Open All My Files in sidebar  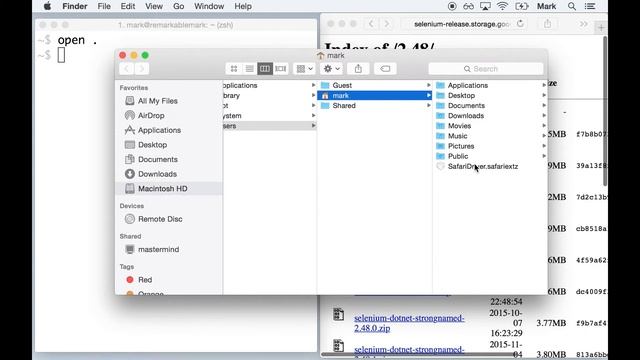pyautogui.click(x=158, y=101)
